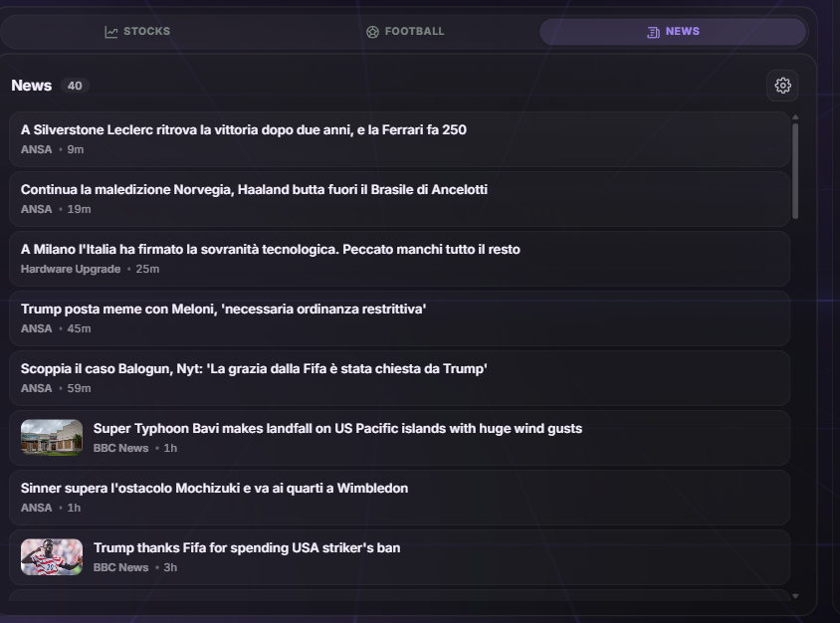840x623 pixels.
Task: Click the News section heading
Action: (x=32, y=86)
